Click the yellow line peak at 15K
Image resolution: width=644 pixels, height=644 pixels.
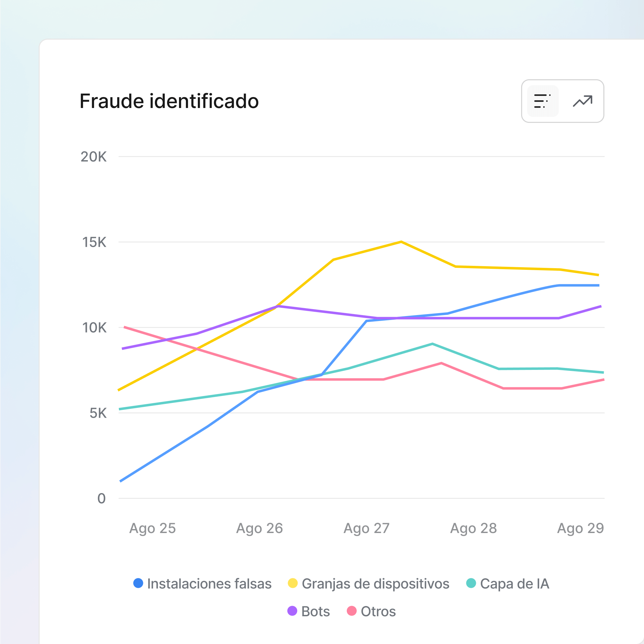pos(401,242)
